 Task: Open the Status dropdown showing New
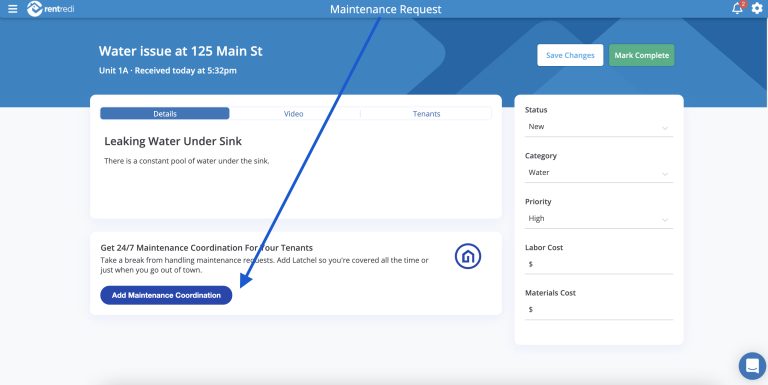tap(599, 127)
